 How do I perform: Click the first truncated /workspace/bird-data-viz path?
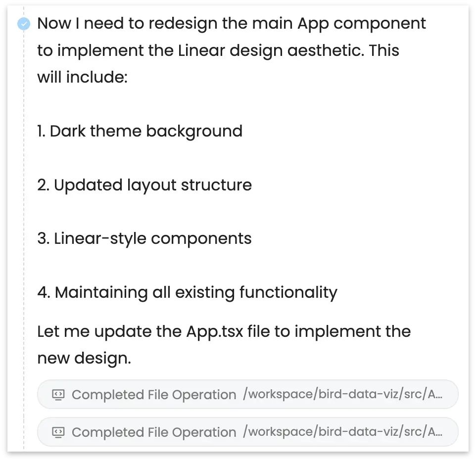[342, 394]
